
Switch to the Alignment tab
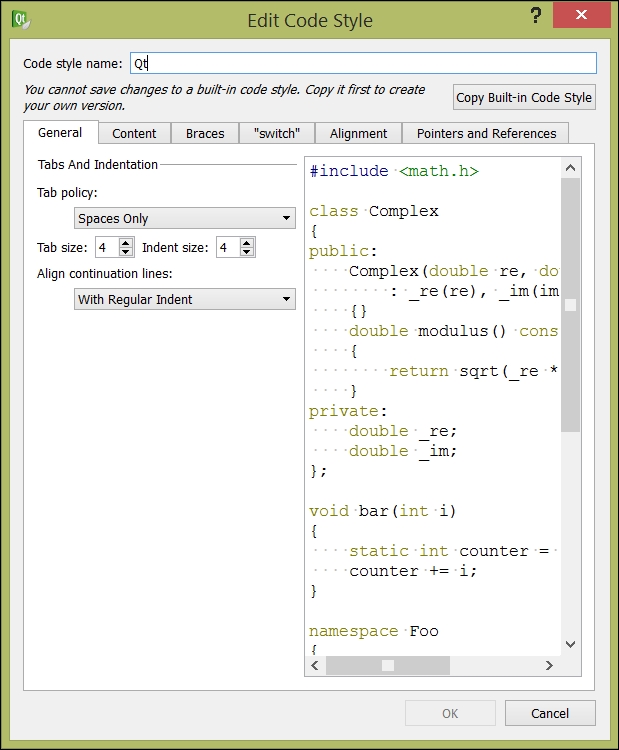(x=358, y=133)
